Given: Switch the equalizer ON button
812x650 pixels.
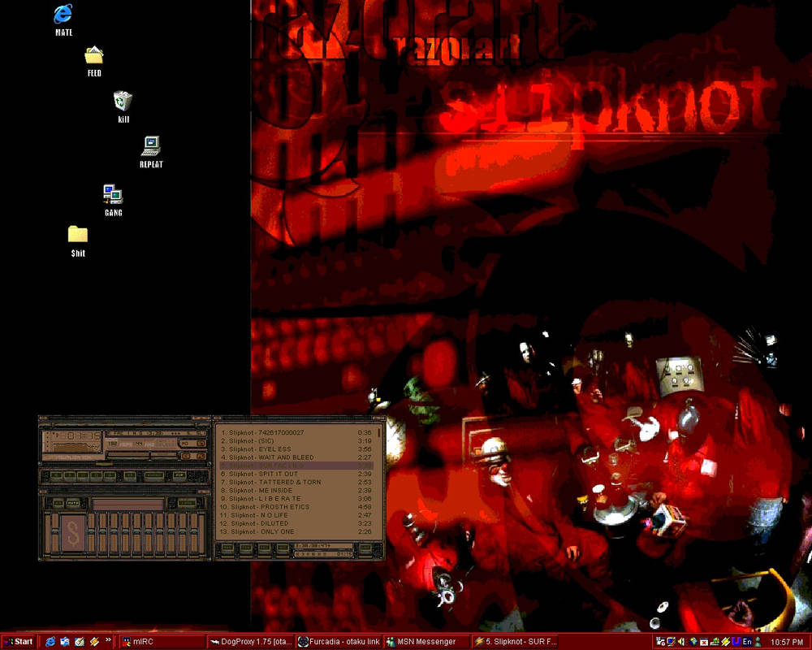Looking at the screenshot, I should point(58,503).
